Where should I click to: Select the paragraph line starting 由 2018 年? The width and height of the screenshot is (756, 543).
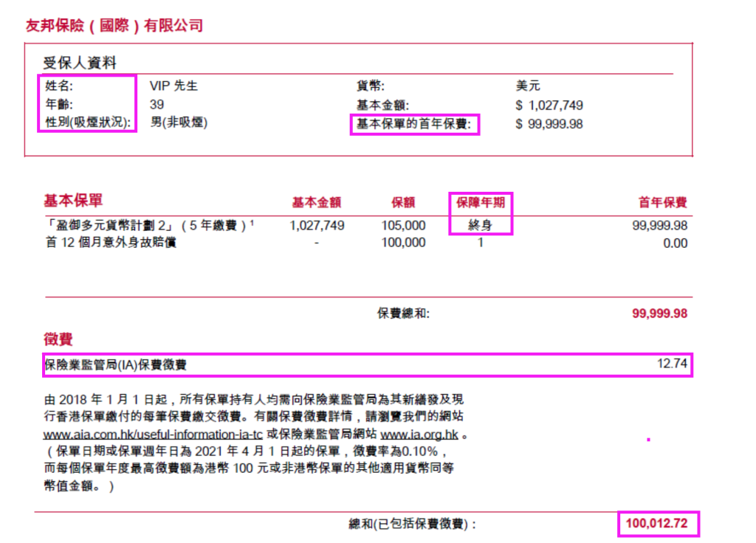[x=254, y=399]
